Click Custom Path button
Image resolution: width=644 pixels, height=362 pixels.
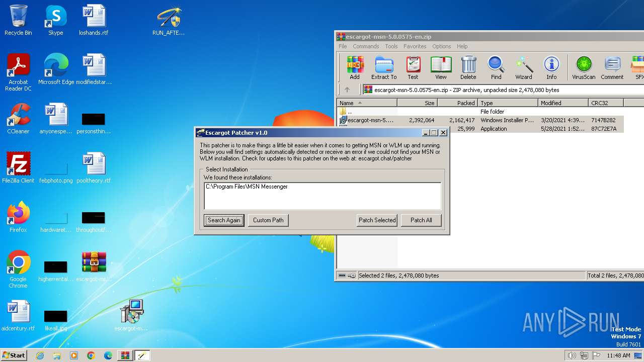pyautogui.click(x=268, y=220)
